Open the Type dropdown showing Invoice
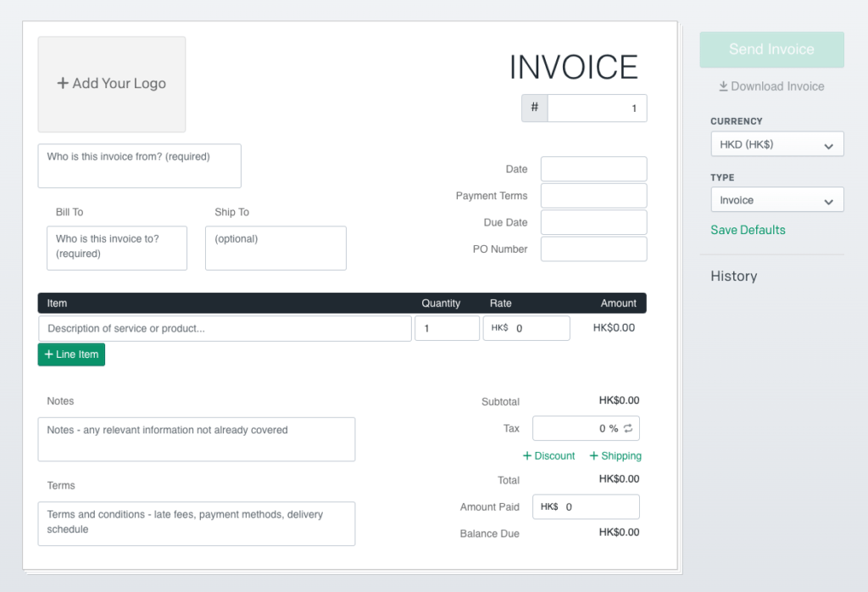Viewport: 868px width, 592px height. tap(776, 200)
